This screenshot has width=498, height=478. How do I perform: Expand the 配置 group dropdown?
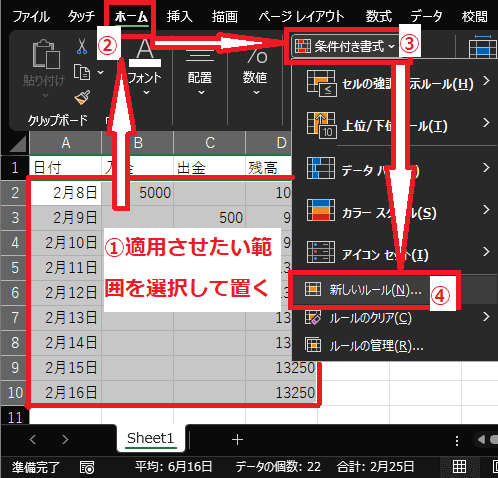(201, 93)
